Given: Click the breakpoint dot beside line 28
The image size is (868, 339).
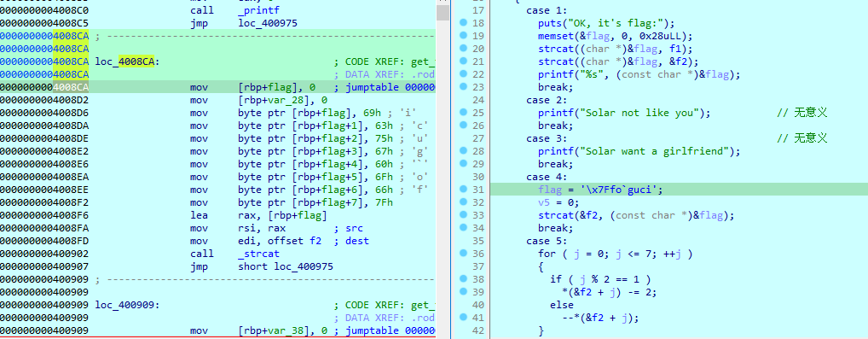Looking at the screenshot, I should coord(463,151).
